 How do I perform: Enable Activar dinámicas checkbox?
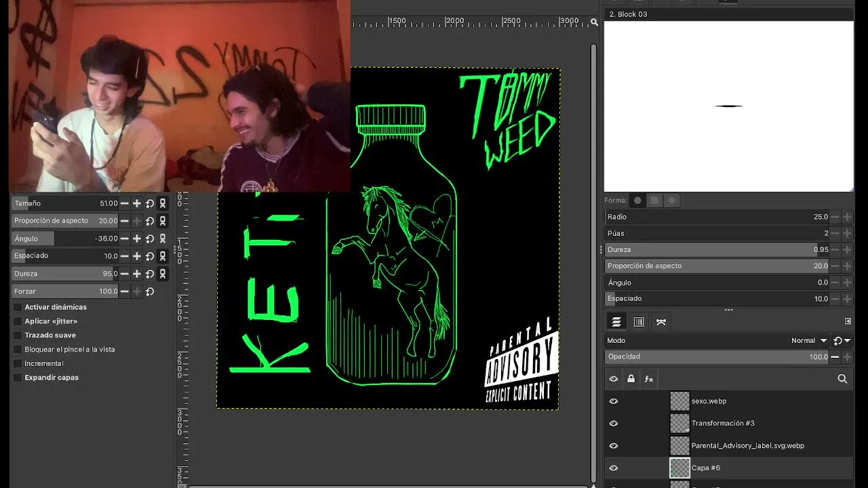pyautogui.click(x=18, y=307)
